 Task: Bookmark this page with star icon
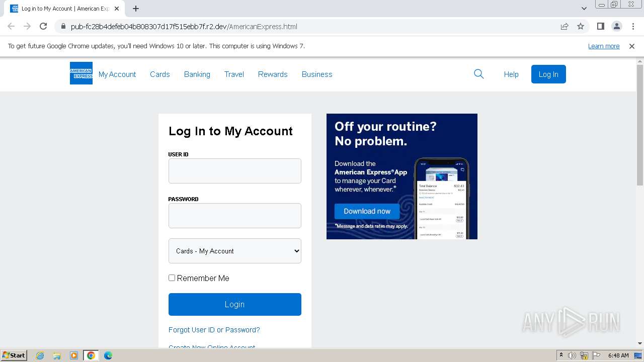(x=581, y=26)
